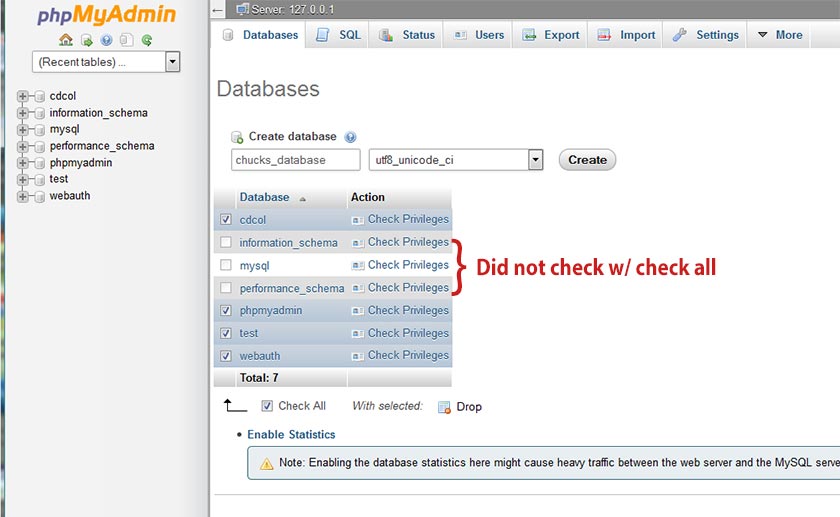Click the green reload navigation frame icon
Viewport: 840px width, 517px height.
tap(147, 40)
